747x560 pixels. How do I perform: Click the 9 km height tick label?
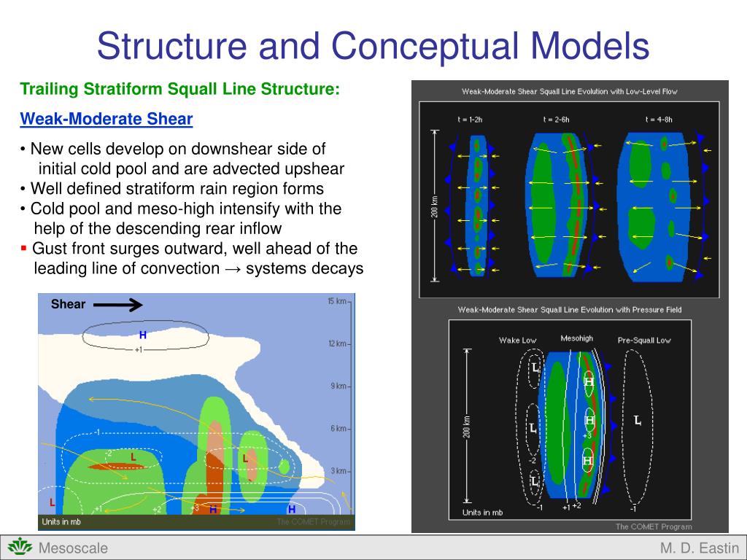pyautogui.click(x=338, y=386)
